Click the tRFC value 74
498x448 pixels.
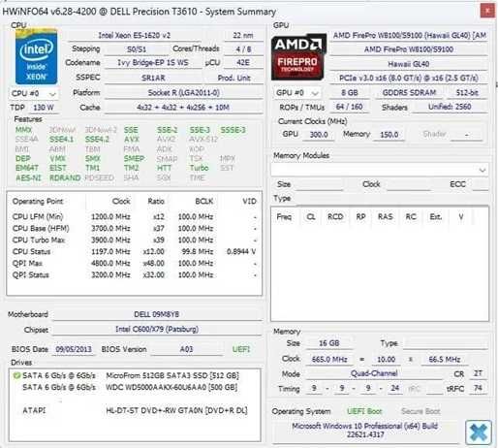[479, 388]
